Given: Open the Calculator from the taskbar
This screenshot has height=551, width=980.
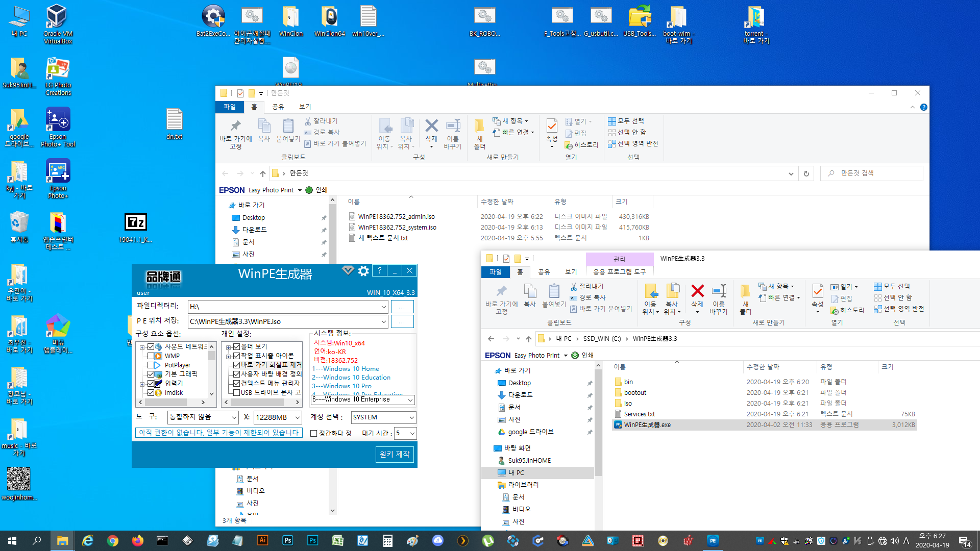Looking at the screenshot, I should tap(388, 541).
